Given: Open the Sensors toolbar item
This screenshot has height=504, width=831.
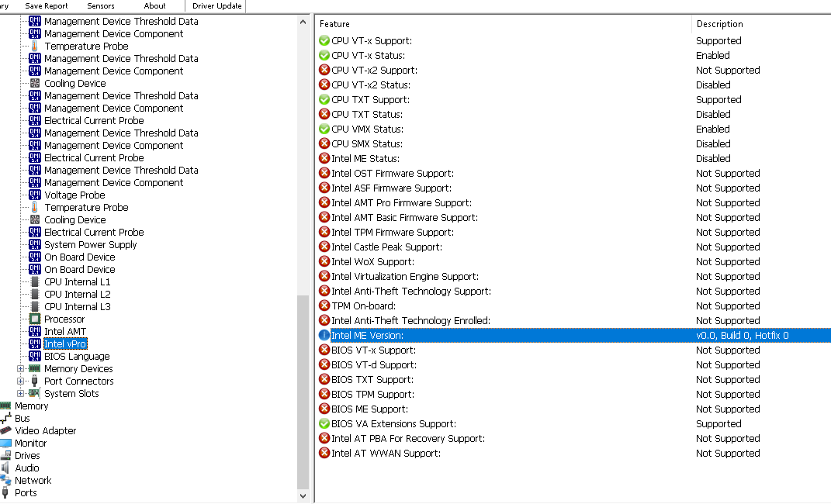Looking at the screenshot, I should (101, 6).
